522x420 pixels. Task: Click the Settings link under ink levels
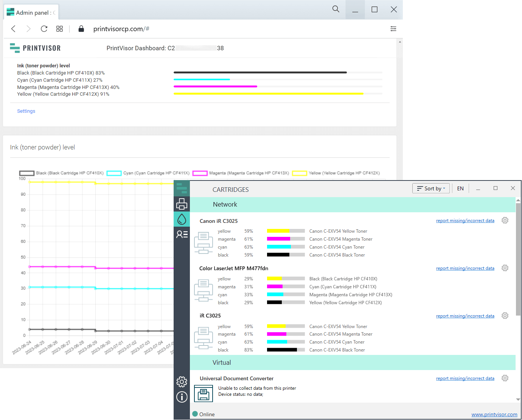coord(26,111)
